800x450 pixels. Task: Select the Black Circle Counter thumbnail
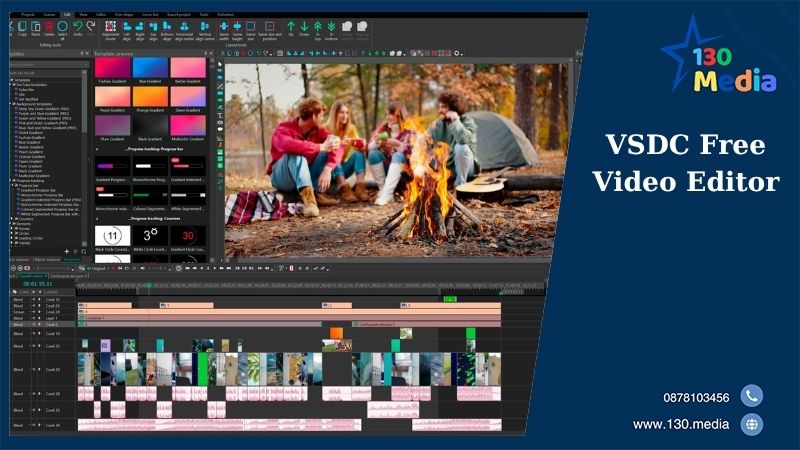coord(112,236)
